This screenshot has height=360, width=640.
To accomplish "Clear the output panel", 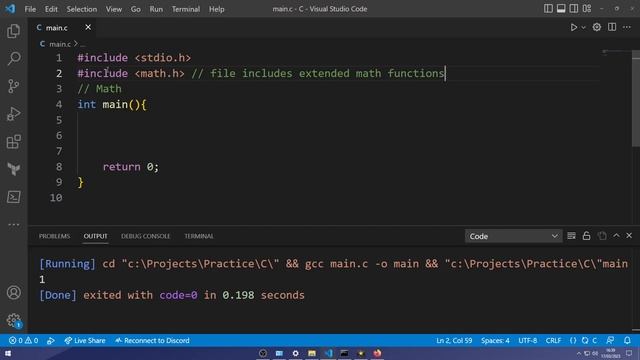I will [x=571, y=236].
